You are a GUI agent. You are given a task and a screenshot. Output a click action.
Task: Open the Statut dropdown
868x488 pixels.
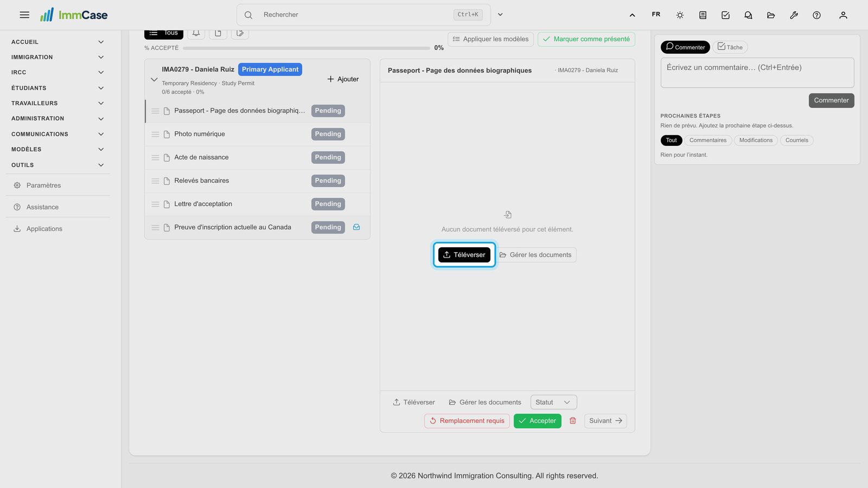point(553,402)
